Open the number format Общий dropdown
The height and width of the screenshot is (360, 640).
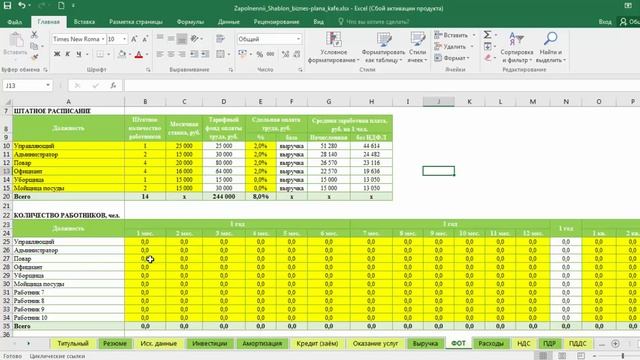coord(298,39)
